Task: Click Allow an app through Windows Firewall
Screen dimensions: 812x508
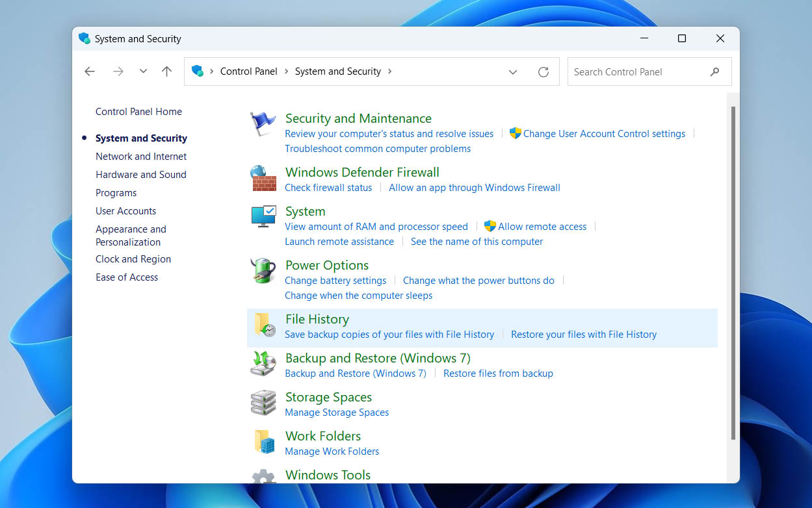Action: point(475,188)
